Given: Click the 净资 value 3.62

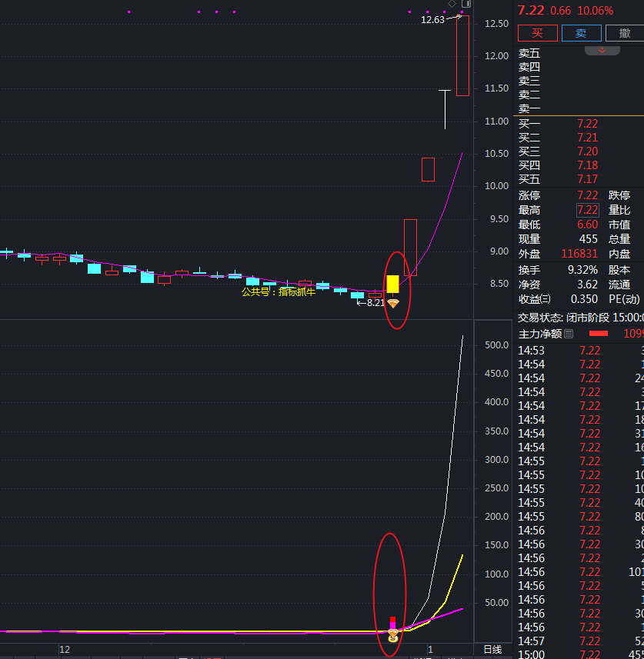Looking at the screenshot, I should [x=588, y=285].
